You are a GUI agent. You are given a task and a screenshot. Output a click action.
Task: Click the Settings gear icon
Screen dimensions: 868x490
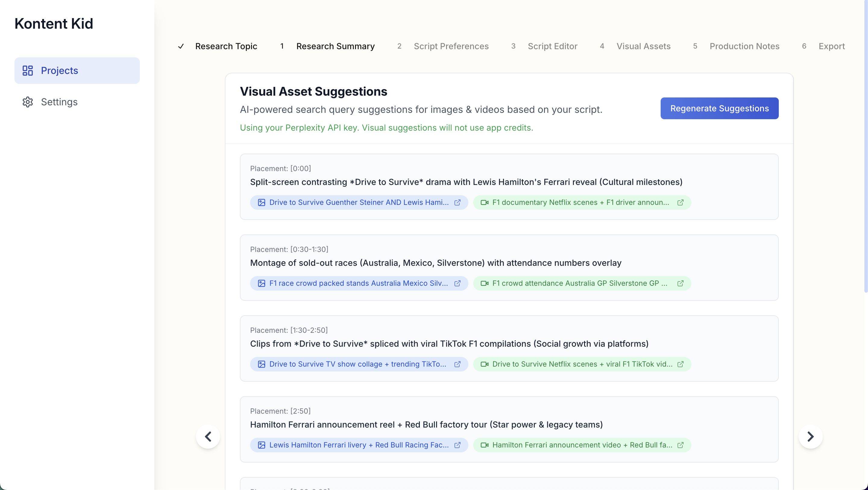(x=28, y=102)
